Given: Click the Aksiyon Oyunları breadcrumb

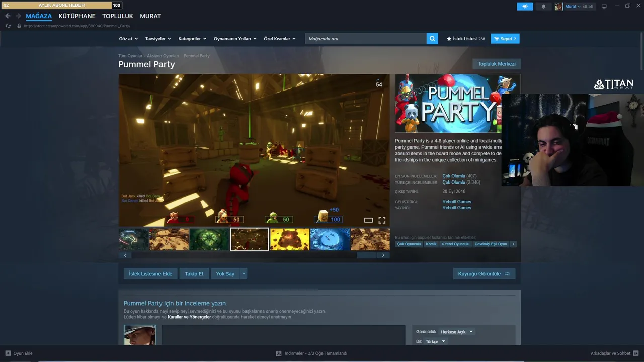Looking at the screenshot, I should (x=163, y=56).
